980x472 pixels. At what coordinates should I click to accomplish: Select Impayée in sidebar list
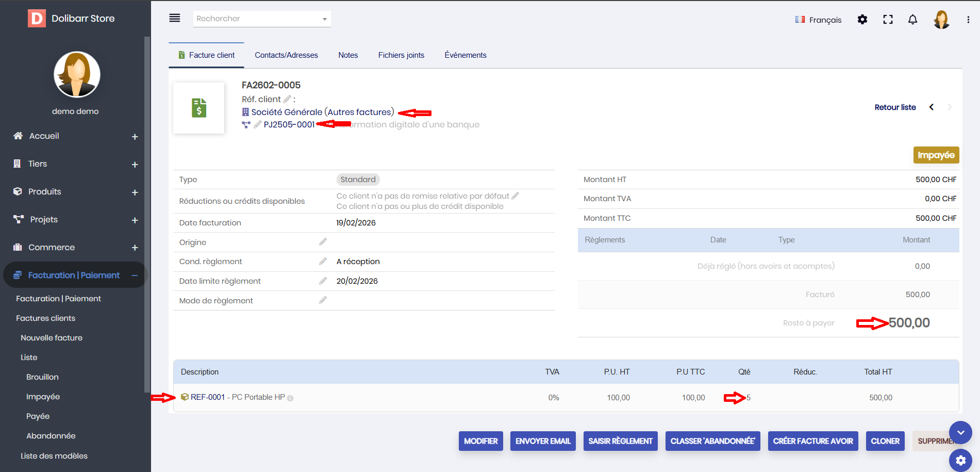pos(43,397)
